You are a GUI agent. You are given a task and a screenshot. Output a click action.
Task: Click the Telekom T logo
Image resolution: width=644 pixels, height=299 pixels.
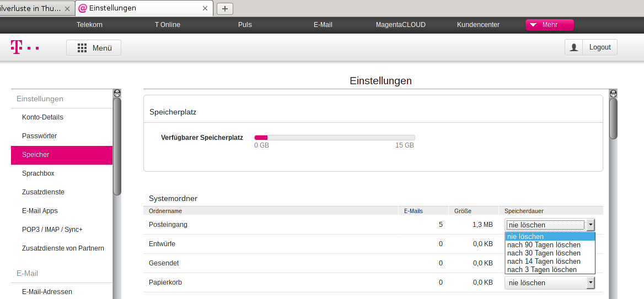17,48
